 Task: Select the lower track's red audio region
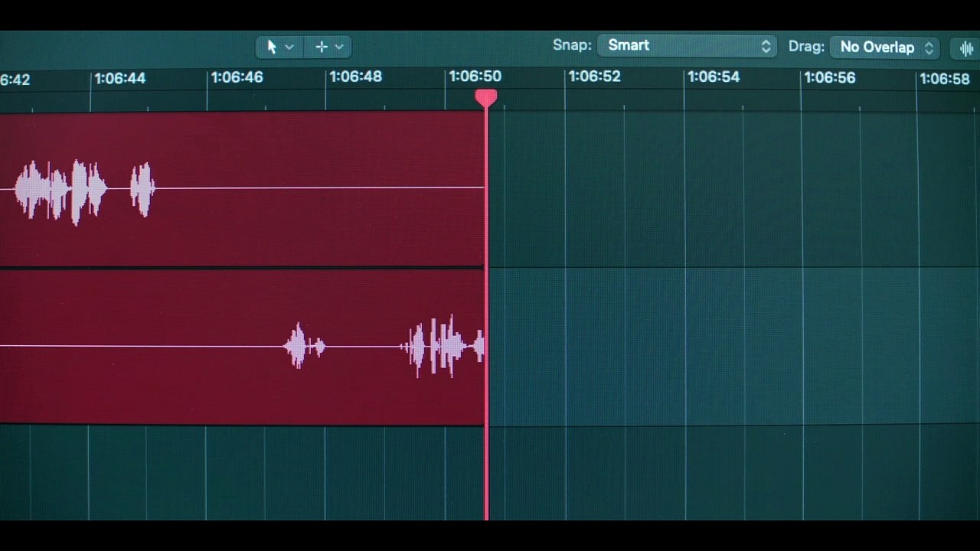(242, 347)
